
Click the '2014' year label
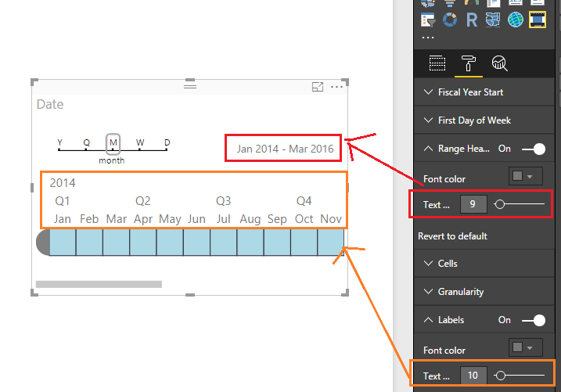coord(63,183)
